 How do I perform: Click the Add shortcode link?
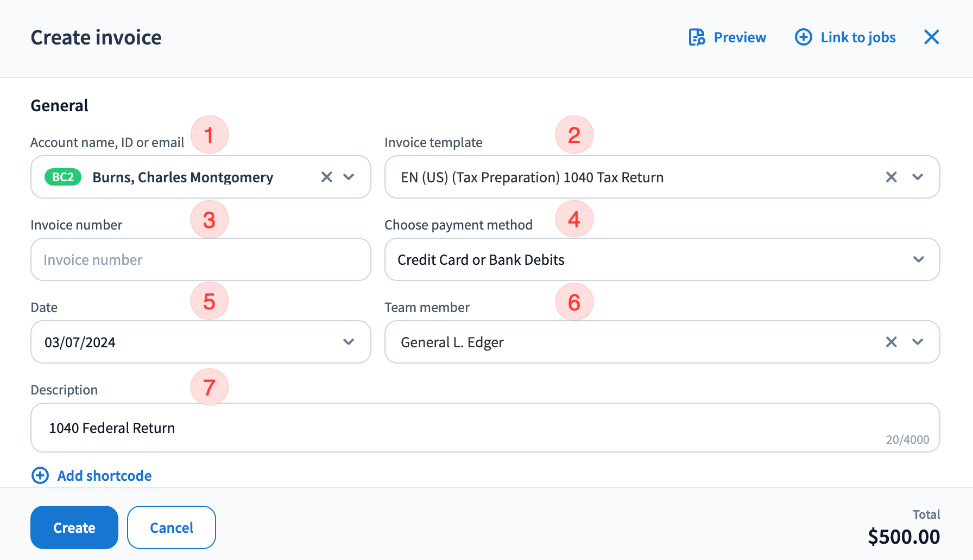click(104, 475)
